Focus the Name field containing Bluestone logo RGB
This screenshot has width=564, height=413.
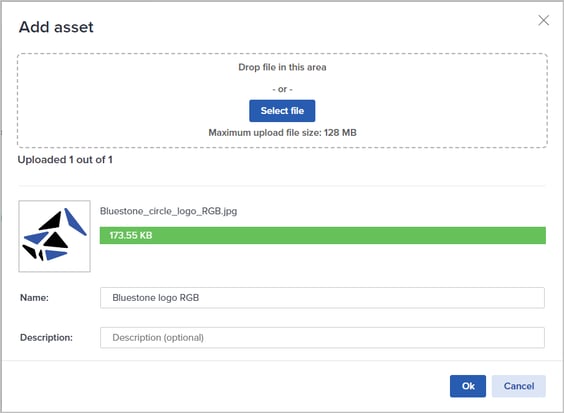(322, 298)
